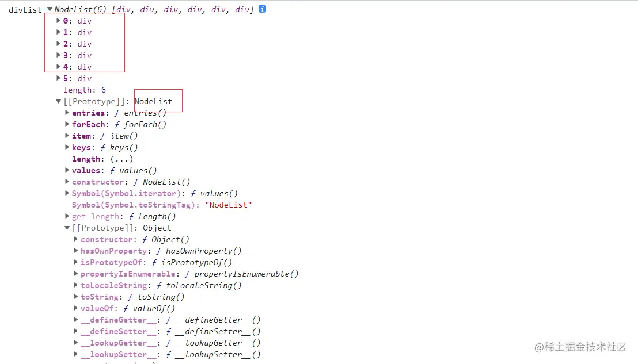The height and width of the screenshot is (364, 638).
Task: Expand the hasOwnProperty arrow
Action: click(75, 251)
